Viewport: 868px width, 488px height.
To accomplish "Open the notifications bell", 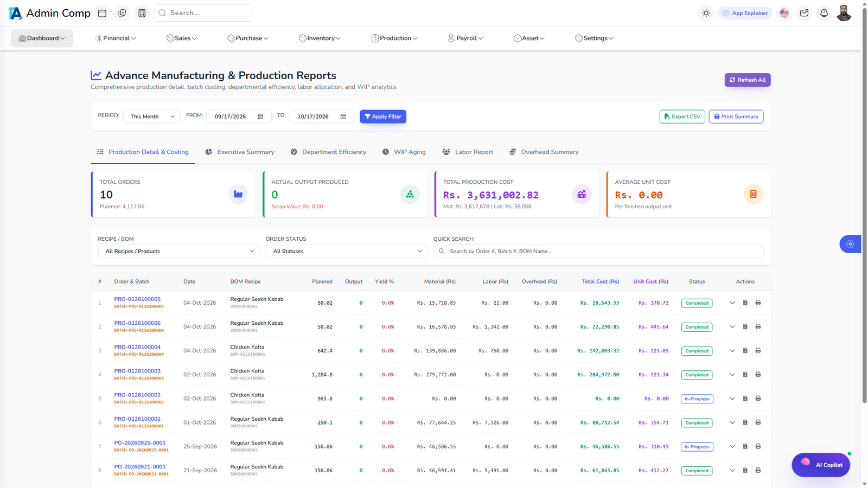I will (824, 13).
